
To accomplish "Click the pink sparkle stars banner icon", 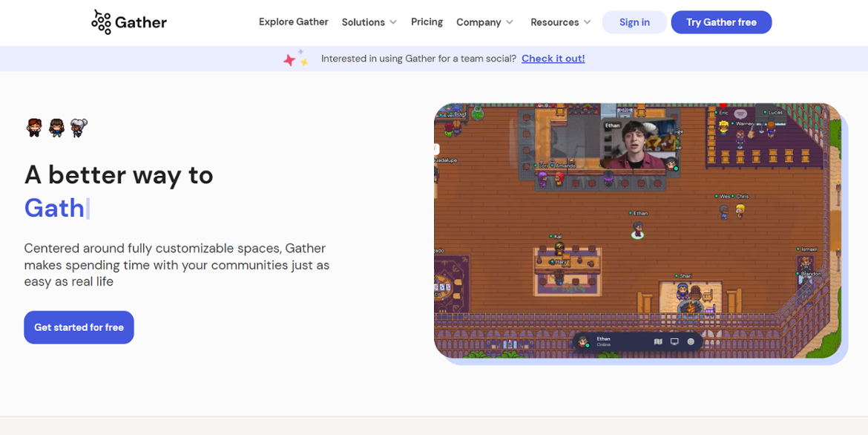I will (x=295, y=58).
